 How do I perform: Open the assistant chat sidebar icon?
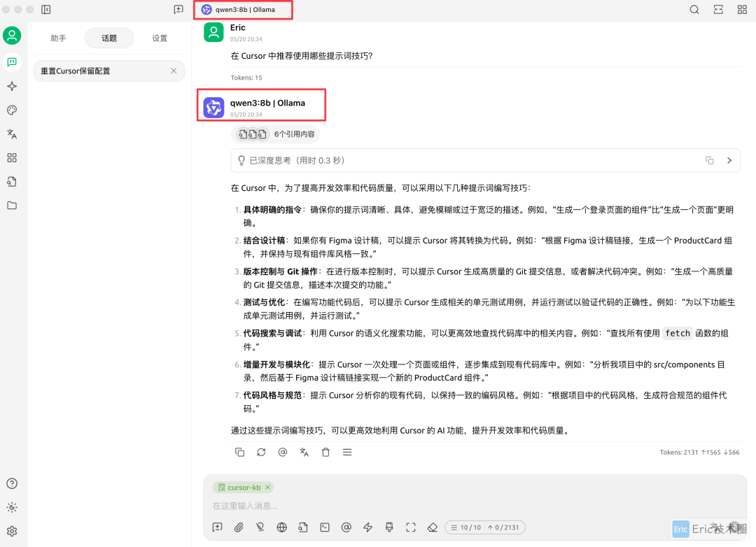(12, 62)
